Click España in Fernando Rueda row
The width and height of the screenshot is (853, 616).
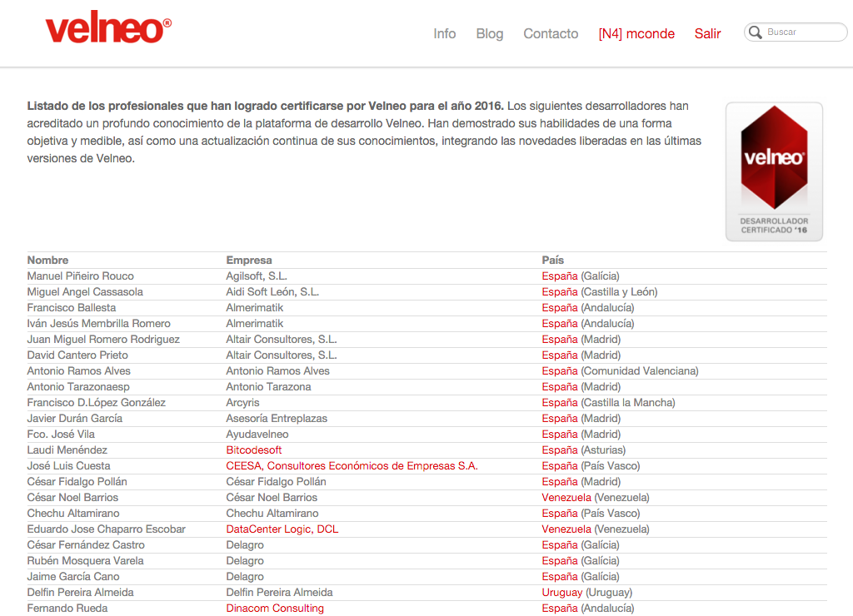click(559, 609)
